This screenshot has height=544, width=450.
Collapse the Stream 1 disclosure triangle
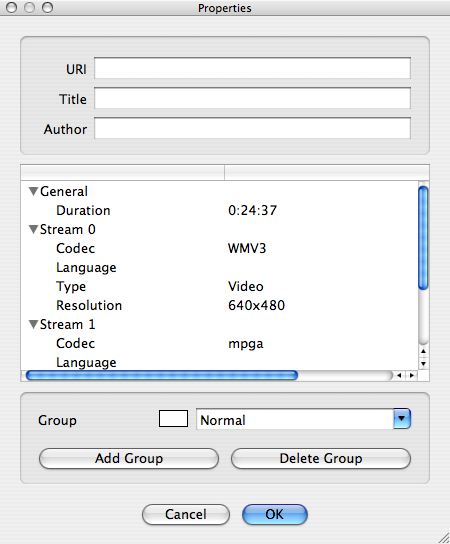tap(33, 324)
